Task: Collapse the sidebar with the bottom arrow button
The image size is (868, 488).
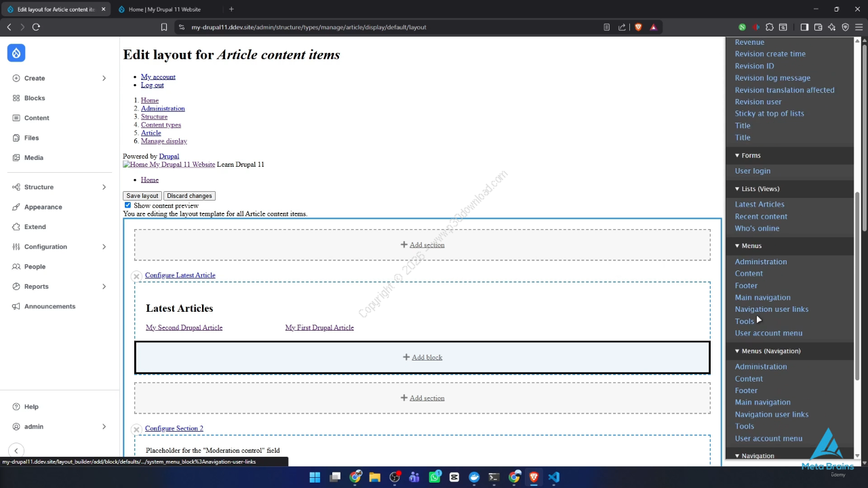Action: pyautogui.click(x=16, y=451)
